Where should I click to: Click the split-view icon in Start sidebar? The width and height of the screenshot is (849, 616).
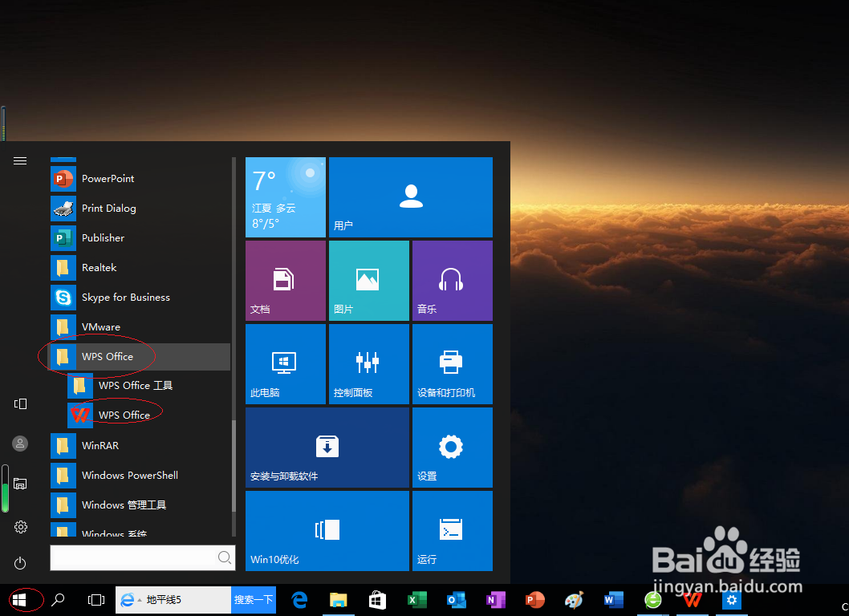point(20,403)
